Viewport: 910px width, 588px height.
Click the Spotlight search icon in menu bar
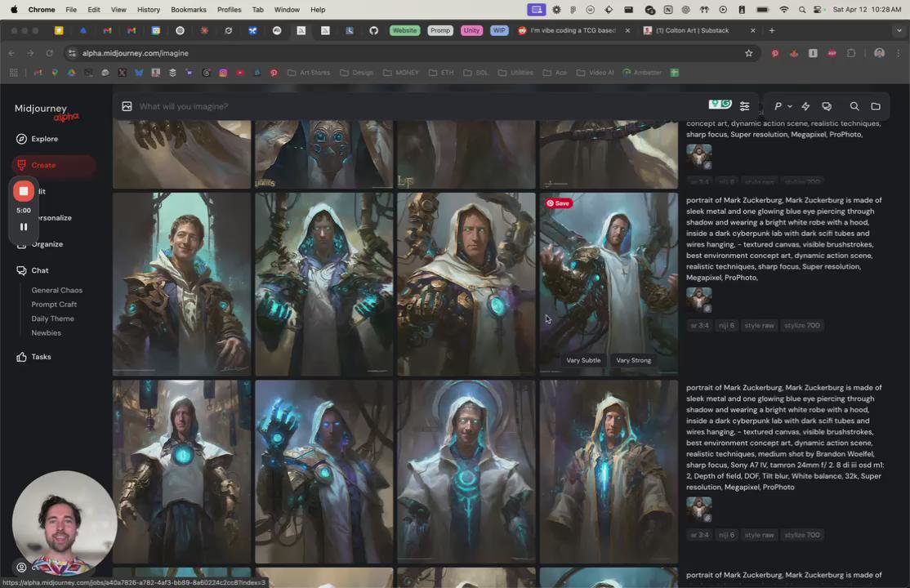[802, 9]
